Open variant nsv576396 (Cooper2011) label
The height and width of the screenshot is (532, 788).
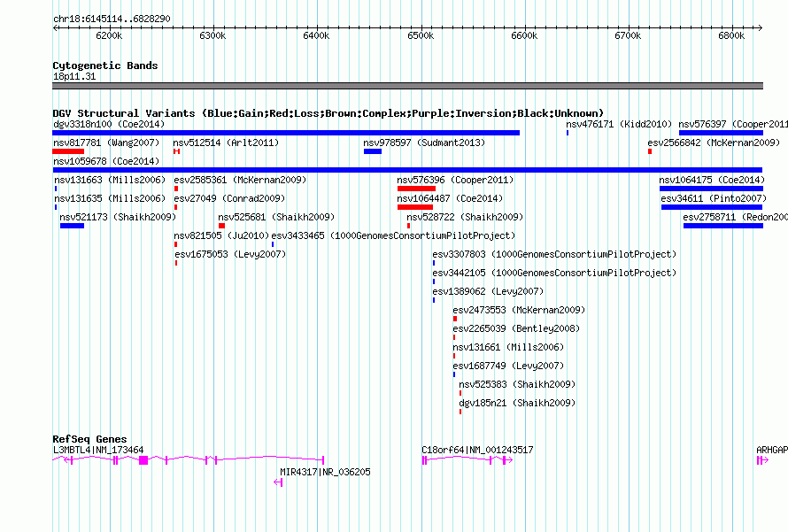point(455,180)
